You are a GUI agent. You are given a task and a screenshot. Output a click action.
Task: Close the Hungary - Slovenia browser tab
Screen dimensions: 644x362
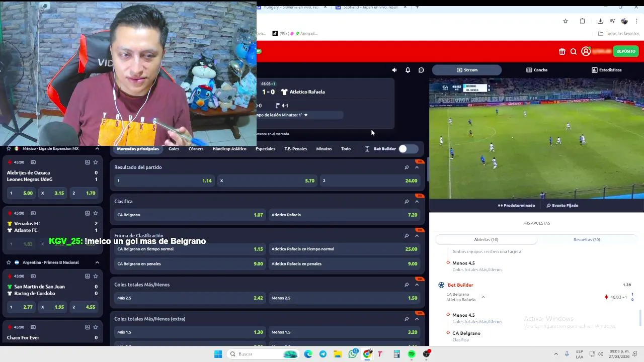(326, 7)
